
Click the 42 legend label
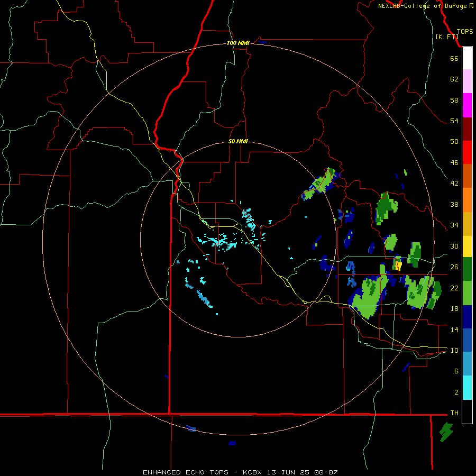click(454, 184)
